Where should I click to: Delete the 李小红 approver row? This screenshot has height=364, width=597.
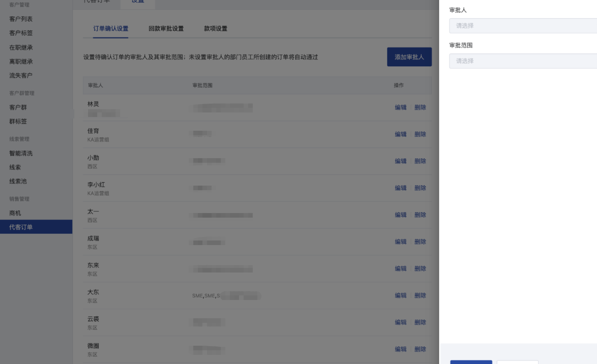click(420, 188)
